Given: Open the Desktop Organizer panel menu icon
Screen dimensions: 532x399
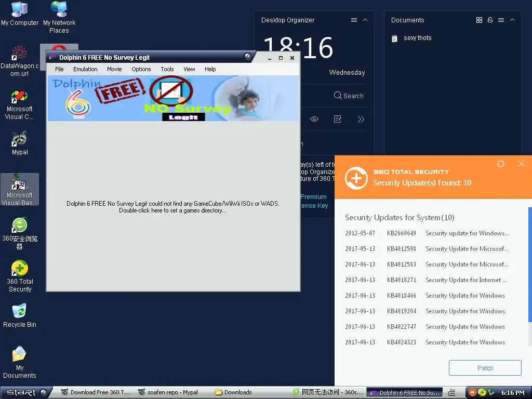Looking at the screenshot, I should click(x=354, y=20).
